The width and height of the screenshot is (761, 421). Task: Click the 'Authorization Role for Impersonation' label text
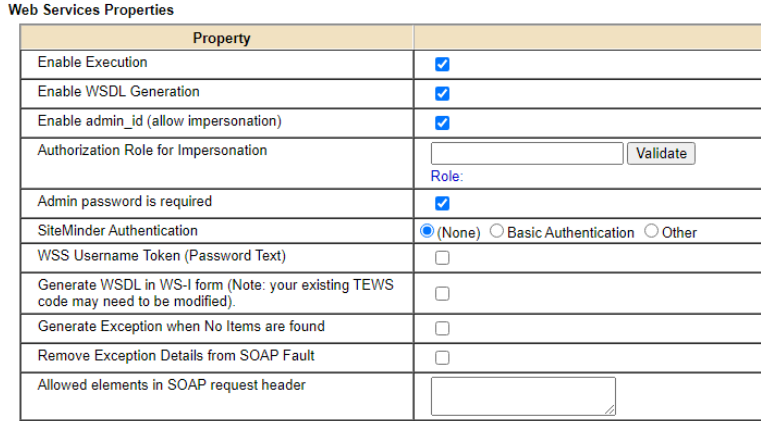152,151
